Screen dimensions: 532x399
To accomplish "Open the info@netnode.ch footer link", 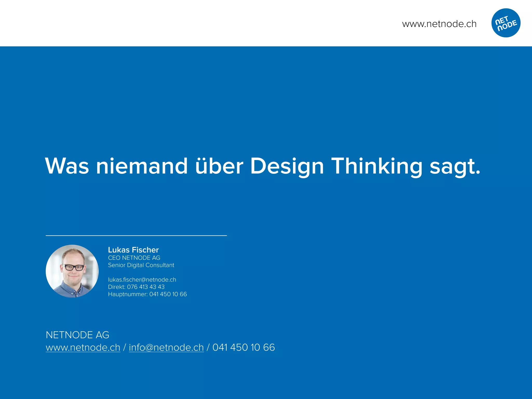I will [166, 348].
